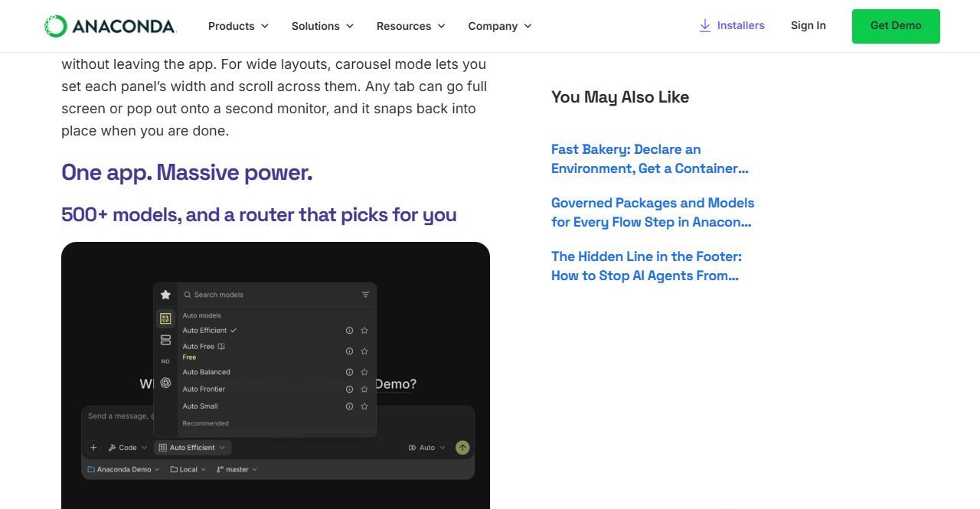980x509 pixels.
Task: Expand the Products menu
Action: point(238,26)
